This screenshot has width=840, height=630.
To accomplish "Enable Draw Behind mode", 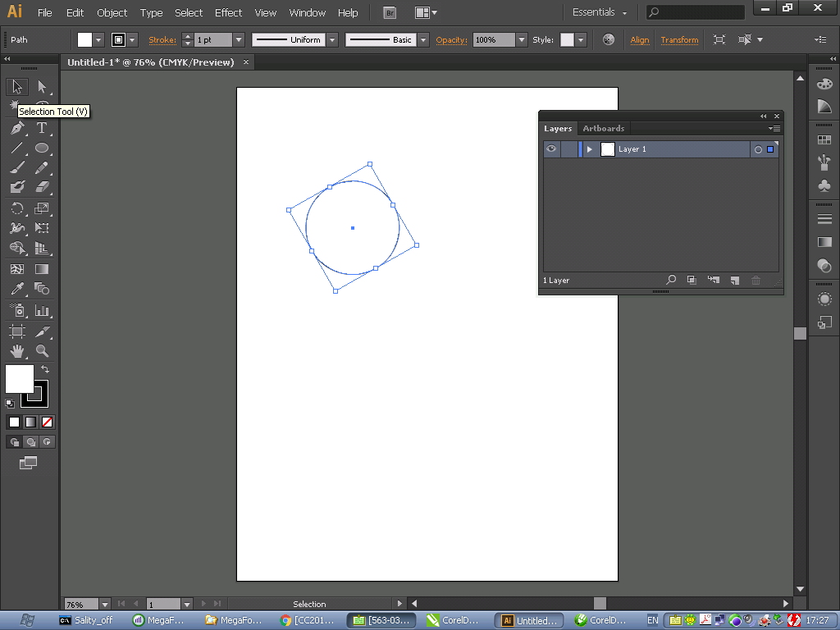I will 31,442.
